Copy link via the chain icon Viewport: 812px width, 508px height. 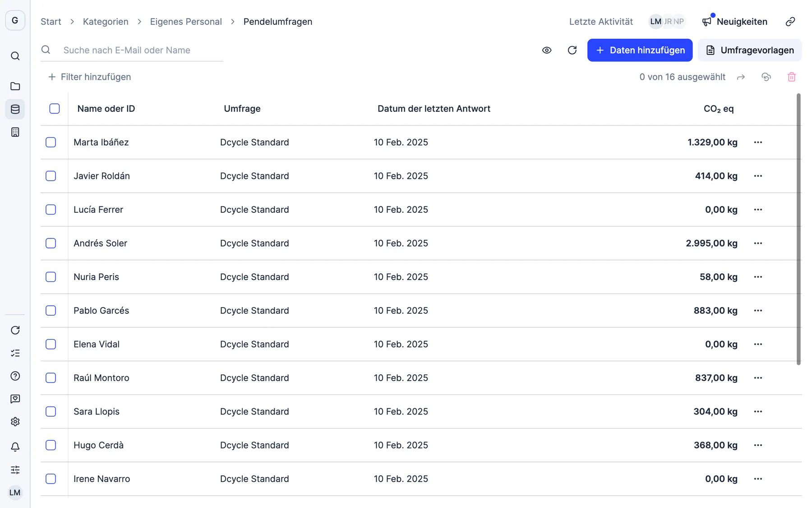pos(790,22)
